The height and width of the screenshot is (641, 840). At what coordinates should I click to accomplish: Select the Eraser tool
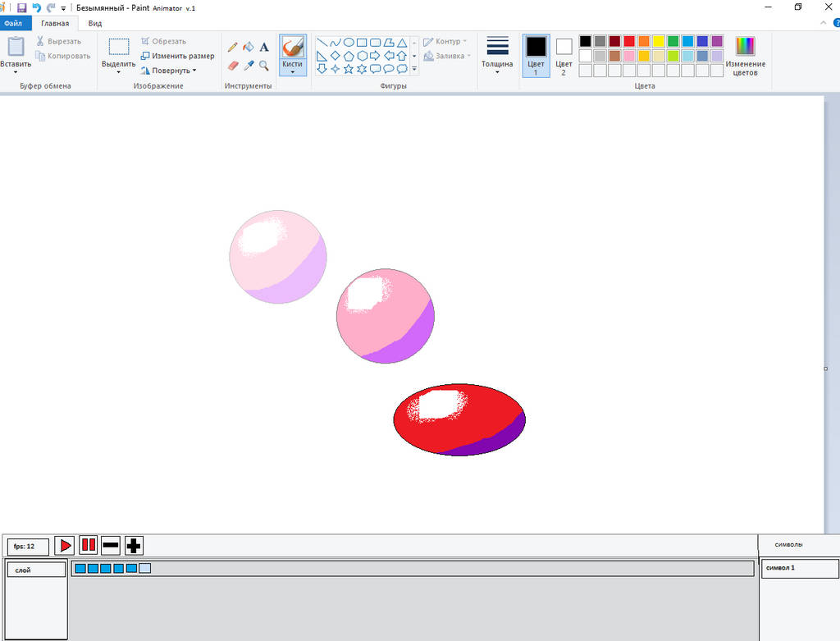(x=232, y=66)
